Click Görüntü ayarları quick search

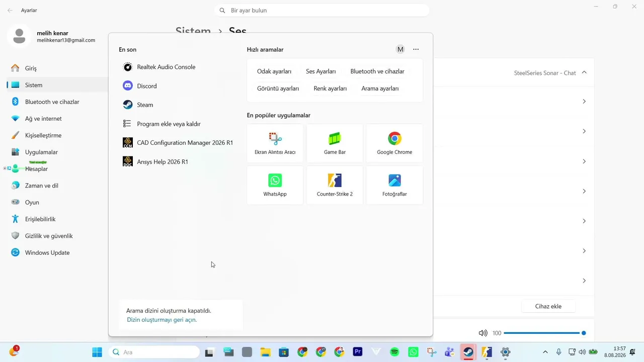tap(278, 88)
